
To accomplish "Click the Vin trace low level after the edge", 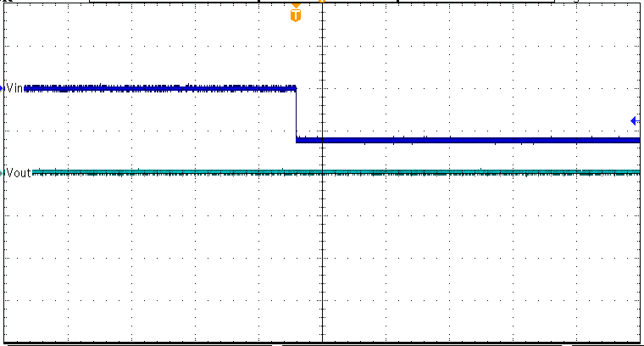I will click(466, 140).
